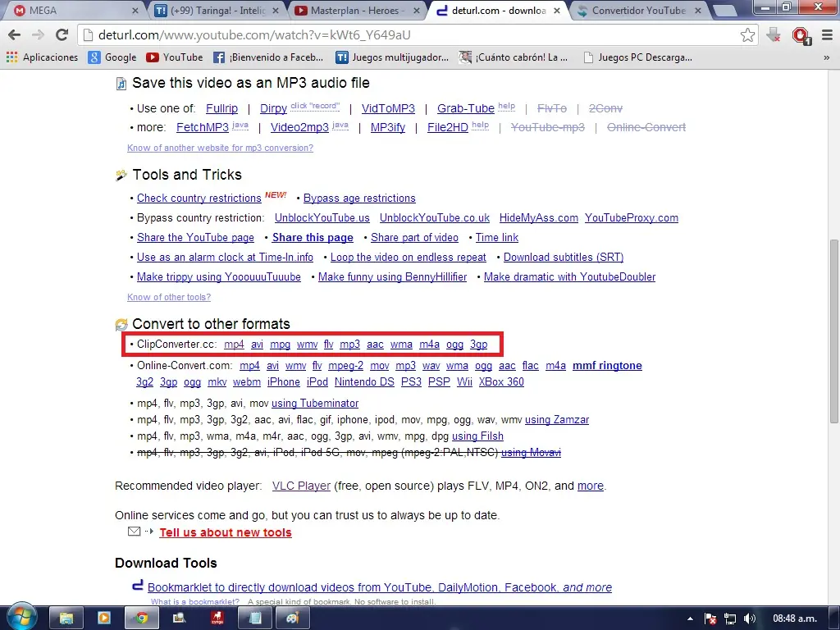The image size is (840, 630).
Task: Show more bookmarks with the chevron
Action: point(827,57)
